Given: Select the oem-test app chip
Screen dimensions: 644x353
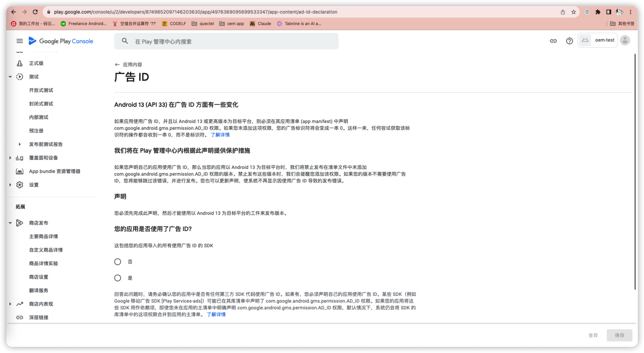Looking at the screenshot, I should point(597,40).
